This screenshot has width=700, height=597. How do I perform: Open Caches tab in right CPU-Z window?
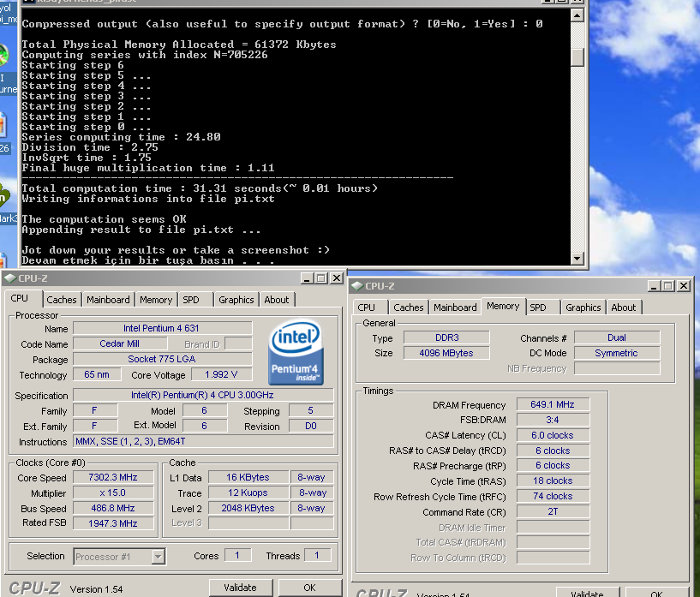pyautogui.click(x=409, y=307)
